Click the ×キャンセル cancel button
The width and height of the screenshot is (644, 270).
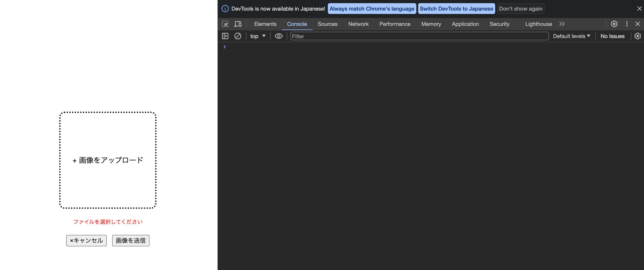coord(86,240)
